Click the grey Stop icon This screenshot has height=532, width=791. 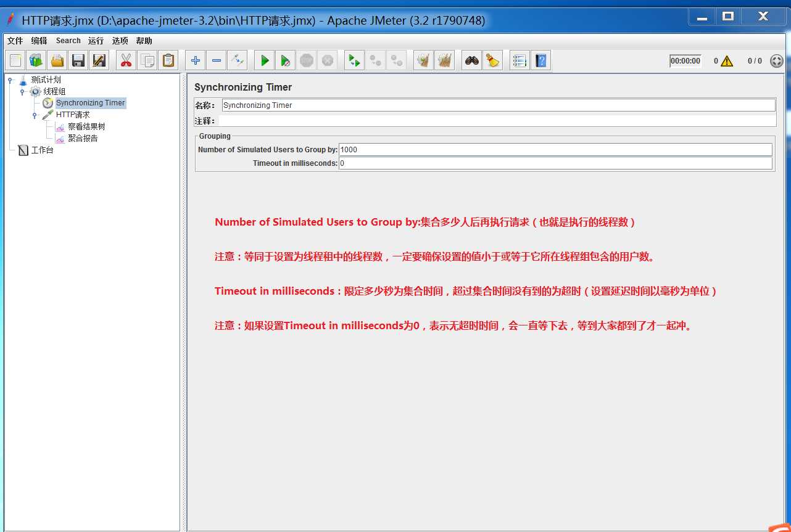tap(306, 60)
